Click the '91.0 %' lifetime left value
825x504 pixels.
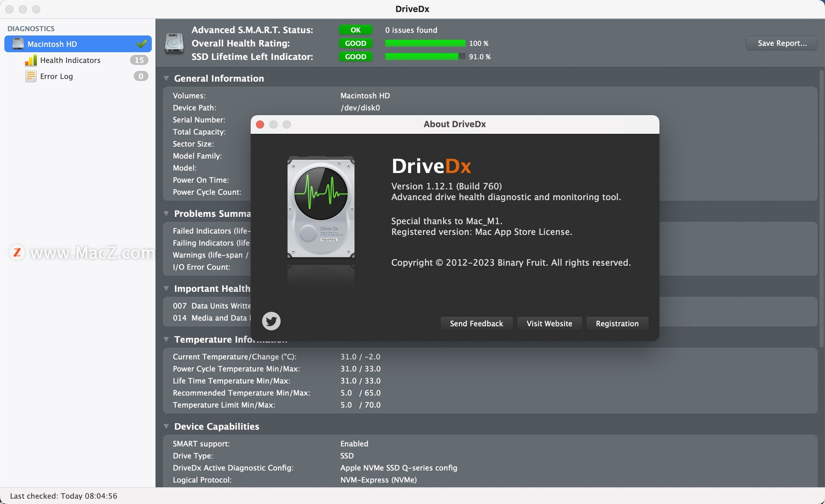(x=480, y=57)
